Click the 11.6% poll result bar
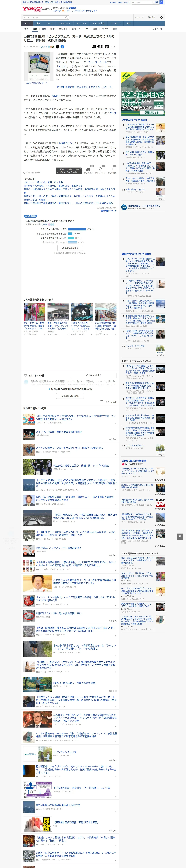This screenshot has height=868, width=186. point(70,233)
